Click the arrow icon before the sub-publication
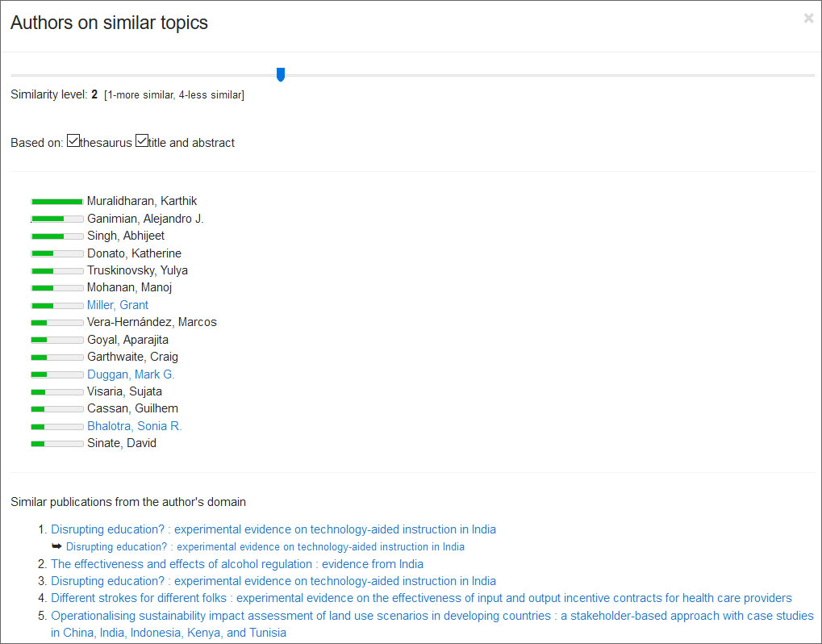822x644 pixels. point(56,546)
